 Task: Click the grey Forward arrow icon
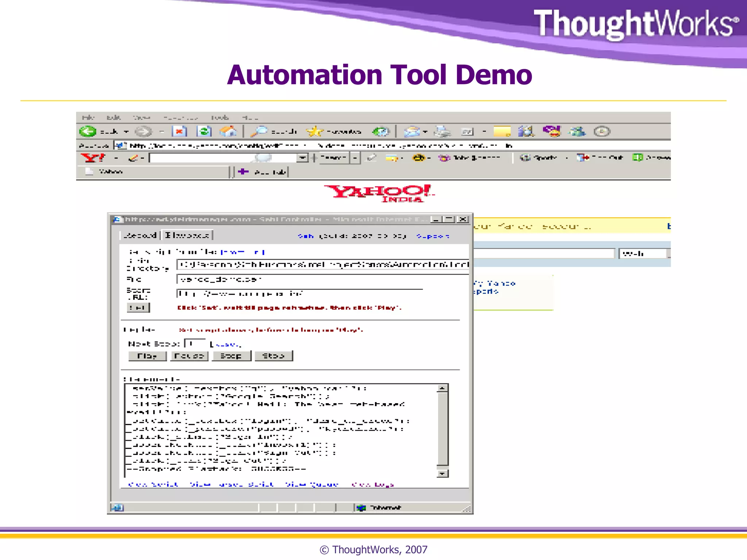[x=143, y=131]
